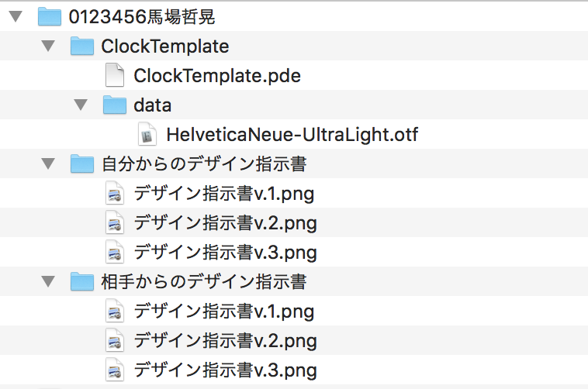Click the デザイン指示書v.1.png icon under 自分からのデザイン指示書
The image size is (588, 389).
[x=114, y=194]
